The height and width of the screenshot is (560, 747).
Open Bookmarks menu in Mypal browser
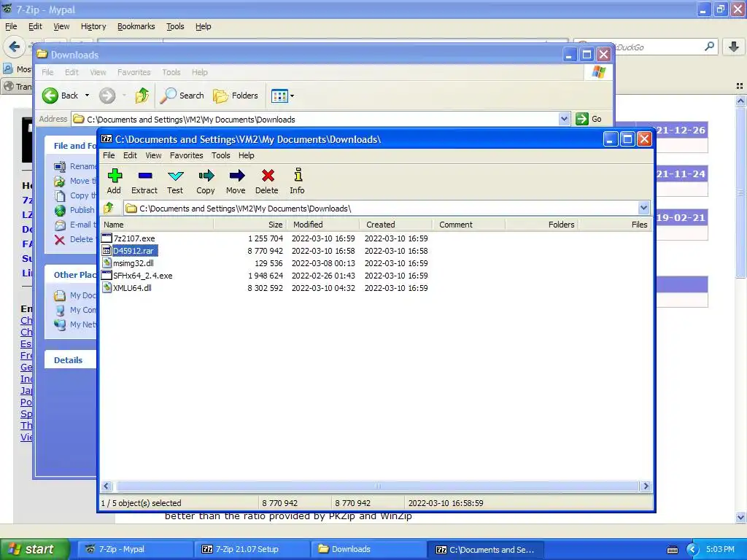point(136,27)
